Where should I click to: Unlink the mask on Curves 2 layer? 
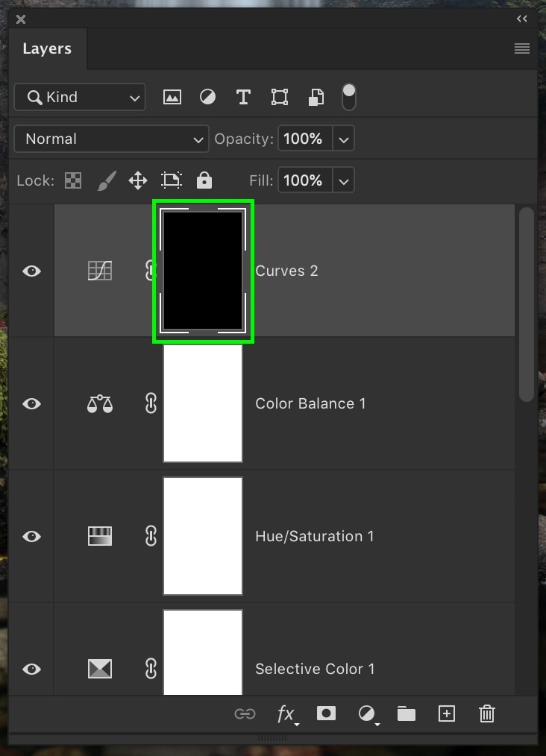[x=150, y=271]
